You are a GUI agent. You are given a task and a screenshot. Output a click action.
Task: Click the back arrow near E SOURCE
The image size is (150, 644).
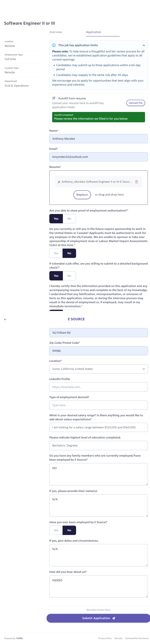(x=5, y=319)
